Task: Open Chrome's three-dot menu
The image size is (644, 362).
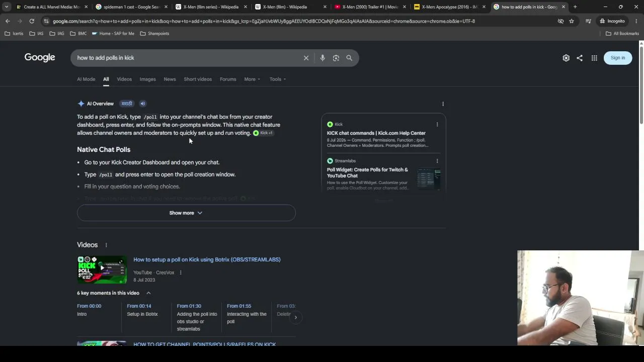Action: tap(636, 21)
